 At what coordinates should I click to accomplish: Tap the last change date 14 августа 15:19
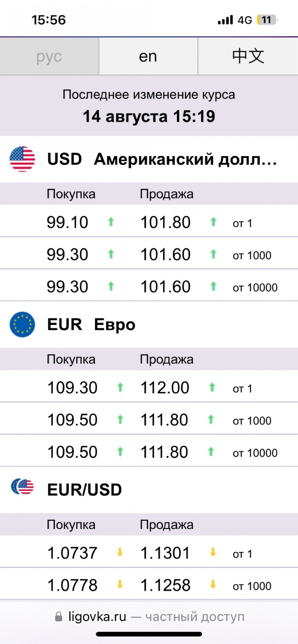(149, 116)
